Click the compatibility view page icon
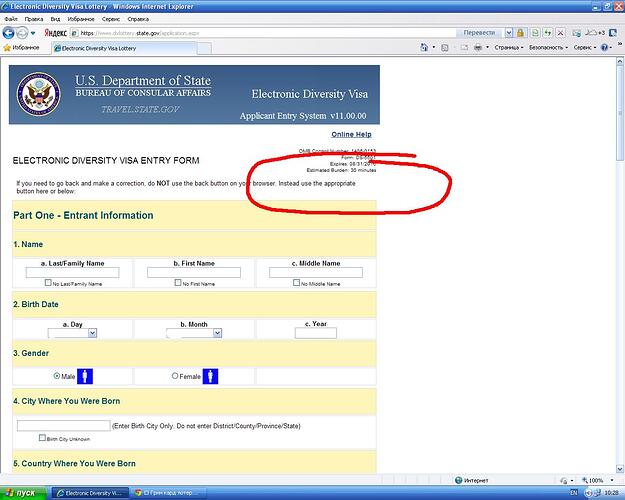Screen dimensions: 625x500 (535, 33)
